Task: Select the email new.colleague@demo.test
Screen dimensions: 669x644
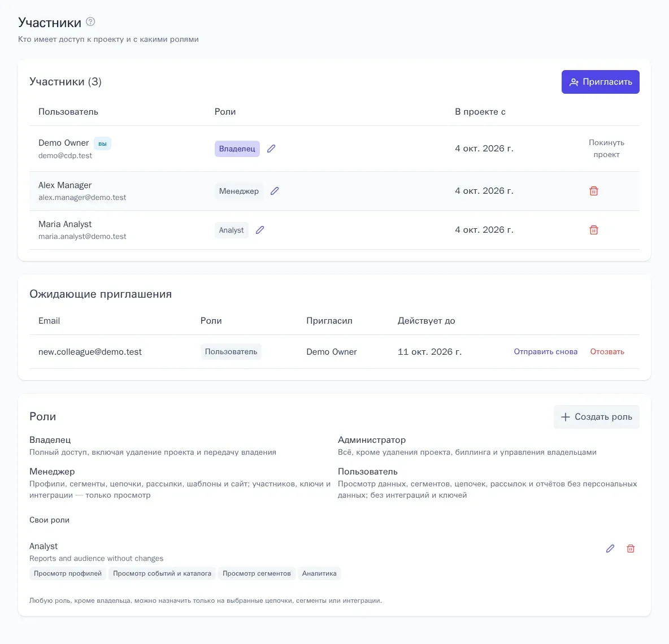Action: (x=90, y=352)
